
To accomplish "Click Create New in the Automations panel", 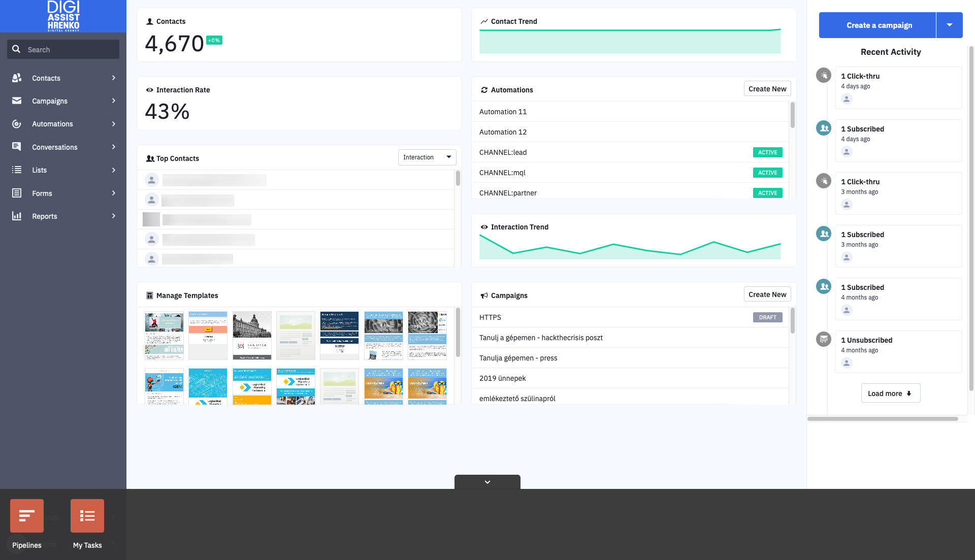I will point(767,89).
